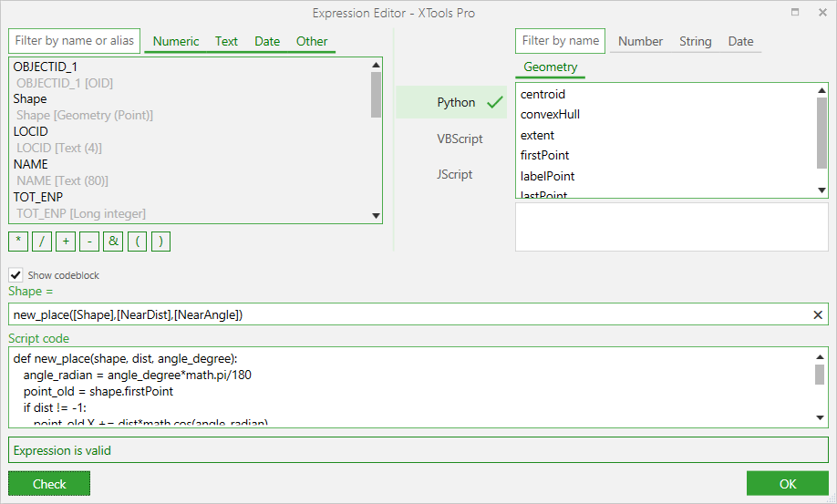Select Python as the script language

[x=456, y=103]
